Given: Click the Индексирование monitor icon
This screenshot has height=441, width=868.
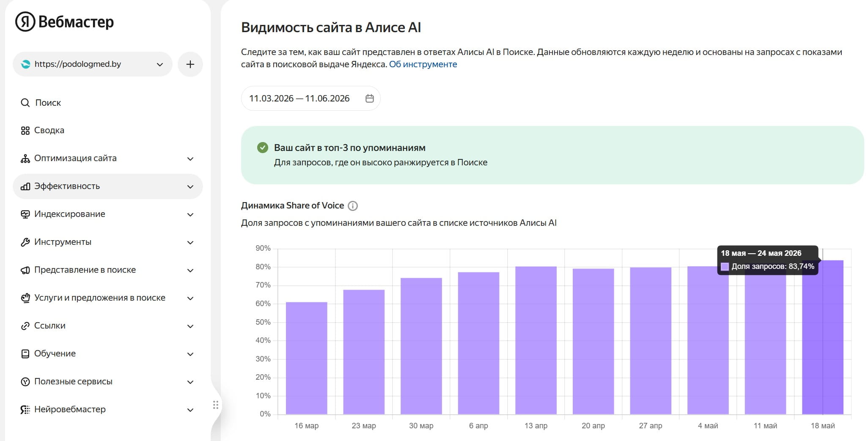Looking at the screenshot, I should pos(25,214).
